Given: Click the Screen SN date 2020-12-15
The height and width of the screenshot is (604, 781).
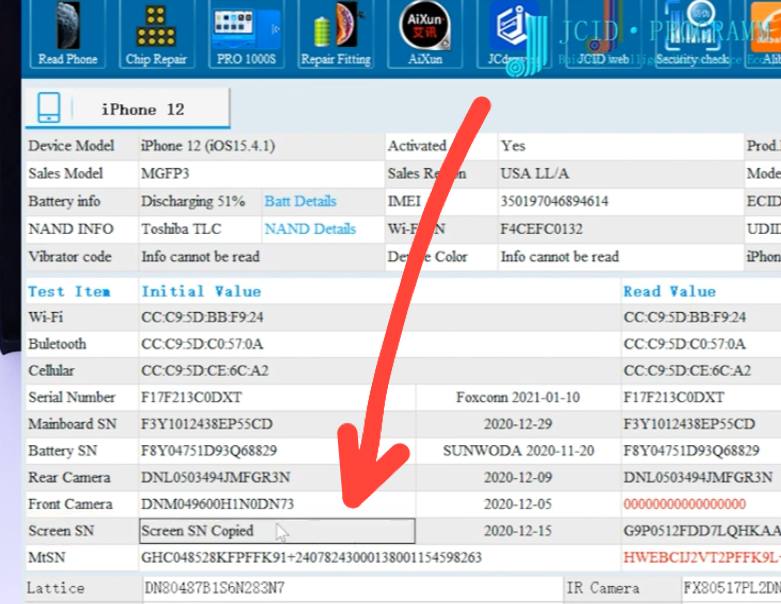Looking at the screenshot, I should (518, 531).
